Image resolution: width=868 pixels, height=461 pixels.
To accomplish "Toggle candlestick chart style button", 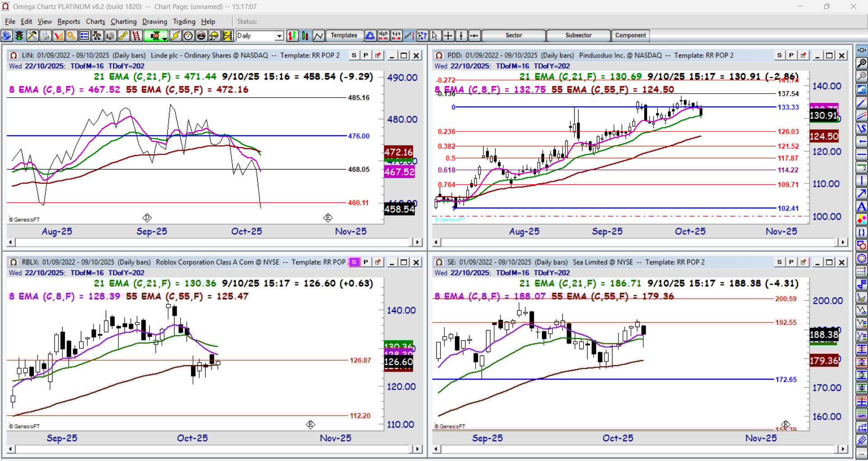I will 306,36.
